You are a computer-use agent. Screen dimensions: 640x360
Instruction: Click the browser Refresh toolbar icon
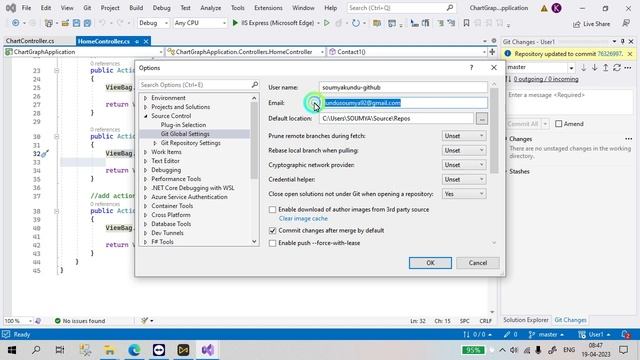356,23
